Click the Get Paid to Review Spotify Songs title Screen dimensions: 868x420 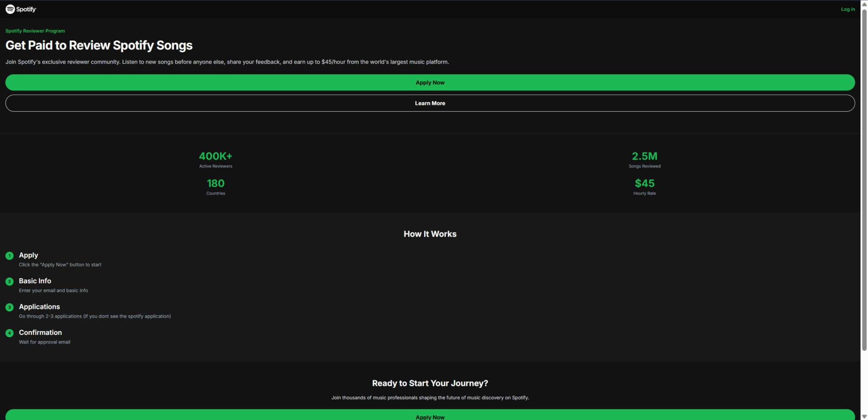tap(99, 45)
